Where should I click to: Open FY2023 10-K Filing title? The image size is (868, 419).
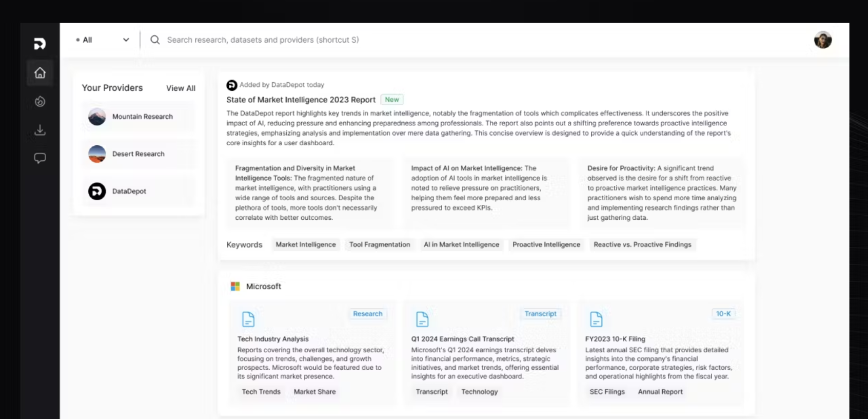point(615,339)
